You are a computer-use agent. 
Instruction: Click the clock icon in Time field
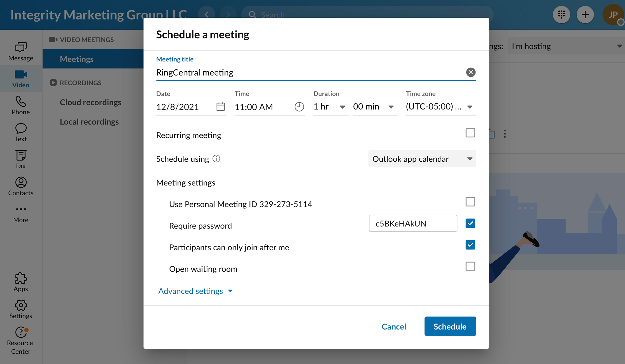point(299,107)
